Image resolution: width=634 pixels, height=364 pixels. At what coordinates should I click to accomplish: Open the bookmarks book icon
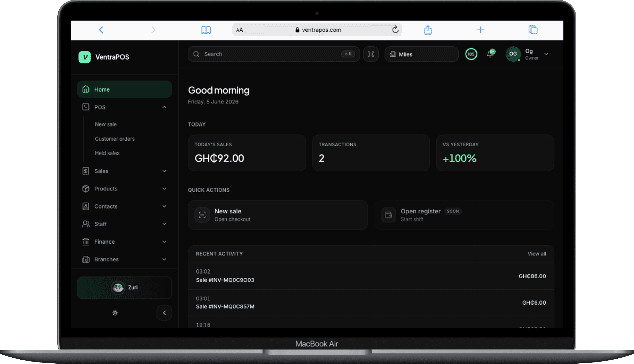(206, 30)
